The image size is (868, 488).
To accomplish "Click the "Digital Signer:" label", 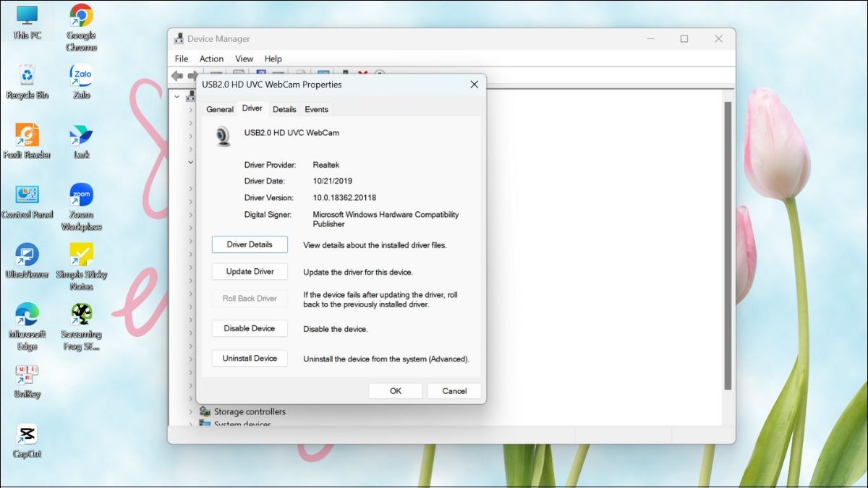I will 268,215.
